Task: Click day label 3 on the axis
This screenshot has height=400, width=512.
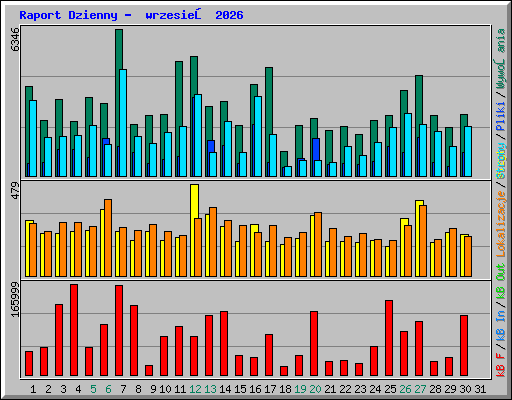Action: point(63,389)
